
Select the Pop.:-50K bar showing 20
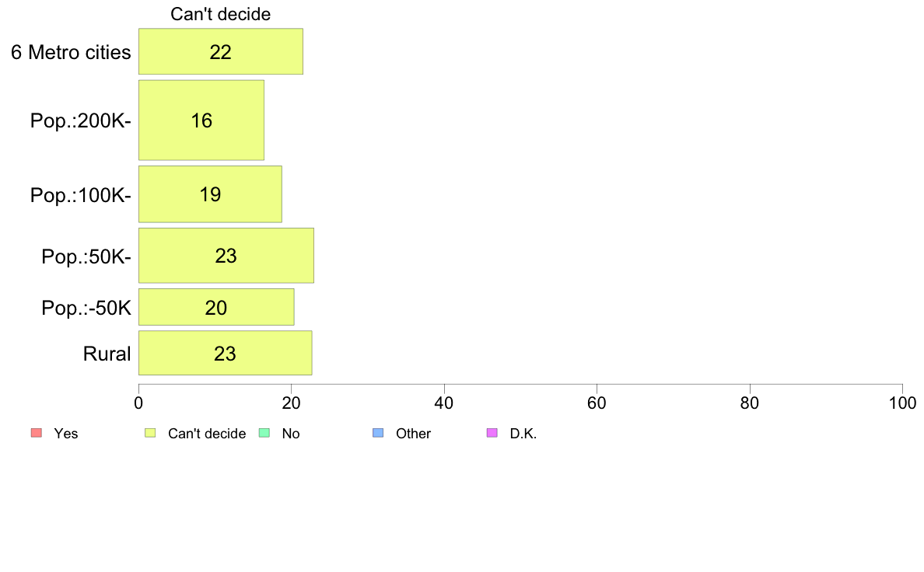[216, 307]
